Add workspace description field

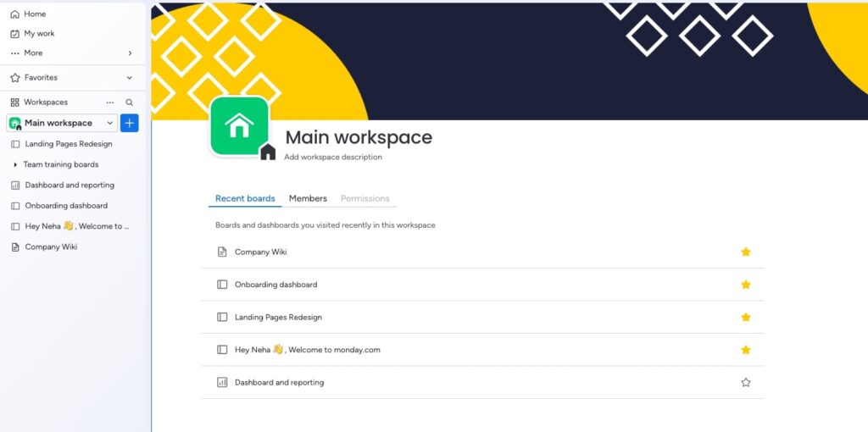333,157
